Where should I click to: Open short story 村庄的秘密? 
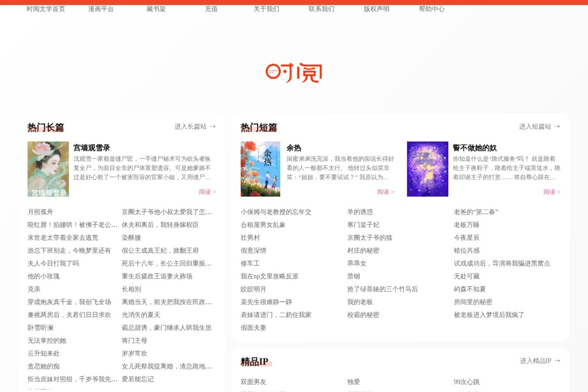[364, 250]
